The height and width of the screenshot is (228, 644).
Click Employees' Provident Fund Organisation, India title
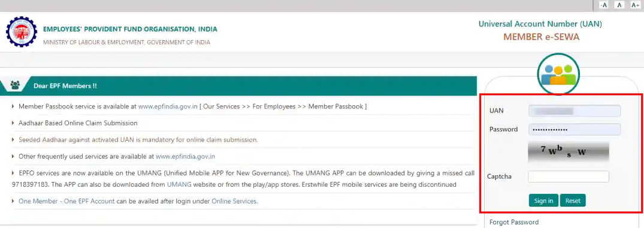(x=130, y=29)
